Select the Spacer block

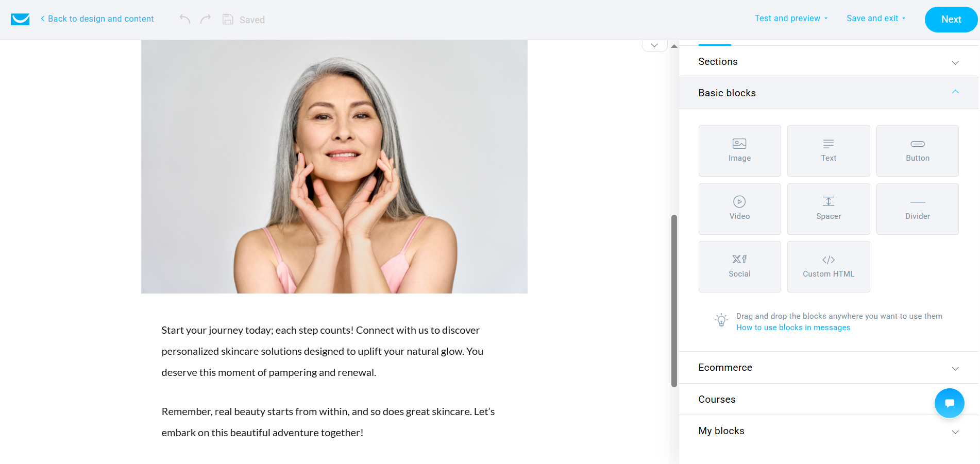(829, 209)
